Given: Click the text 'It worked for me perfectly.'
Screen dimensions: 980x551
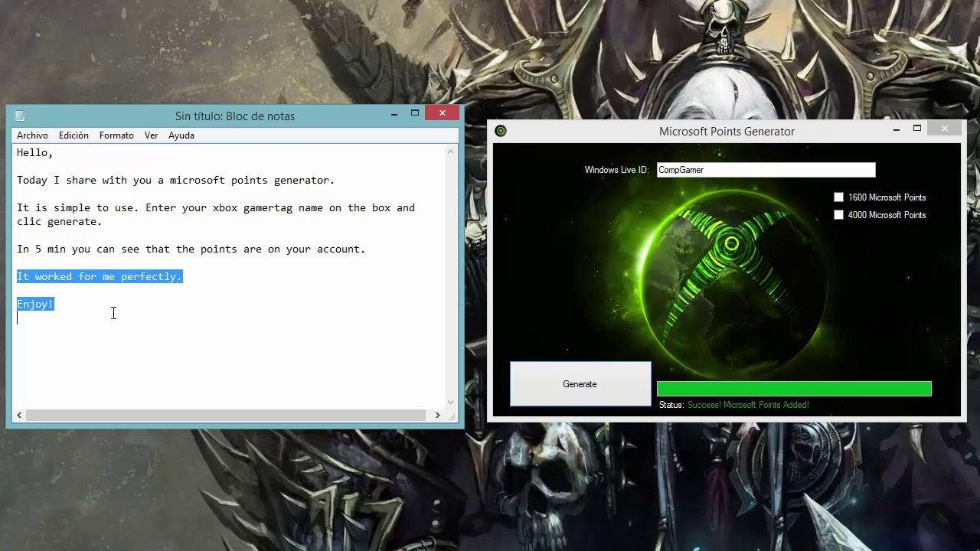Looking at the screenshot, I should [100, 276].
